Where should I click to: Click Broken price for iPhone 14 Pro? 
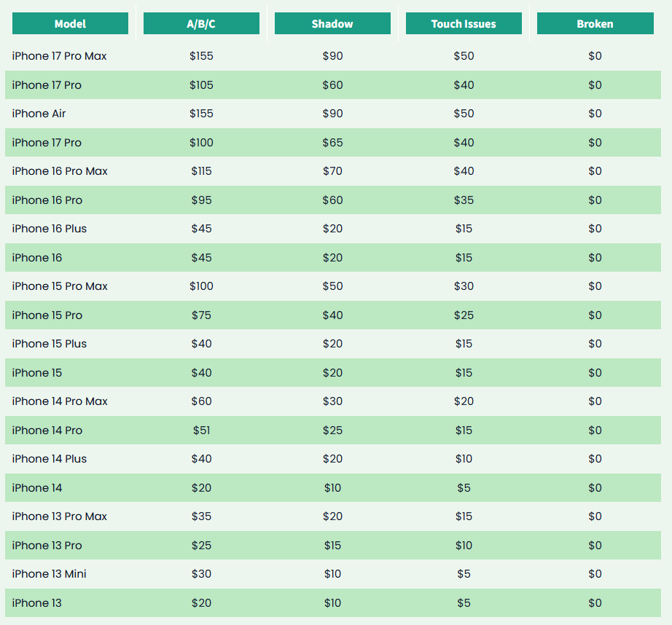(595, 430)
